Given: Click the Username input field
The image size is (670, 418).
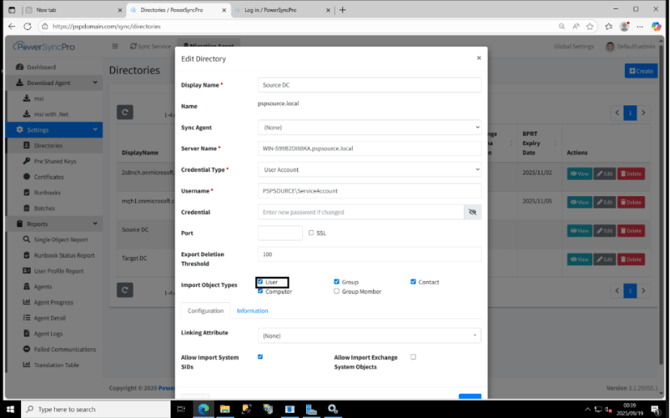Looking at the screenshot, I should click(x=370, y=191).
